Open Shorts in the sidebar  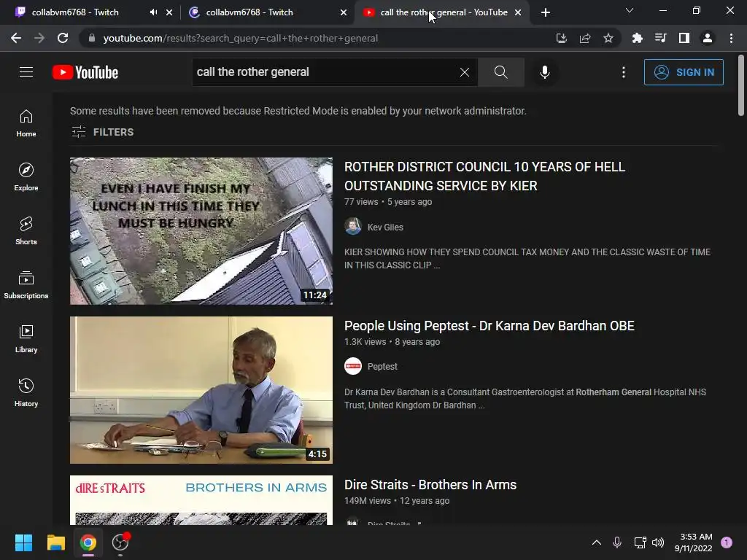pyautogui.click(x=26, y=231)
